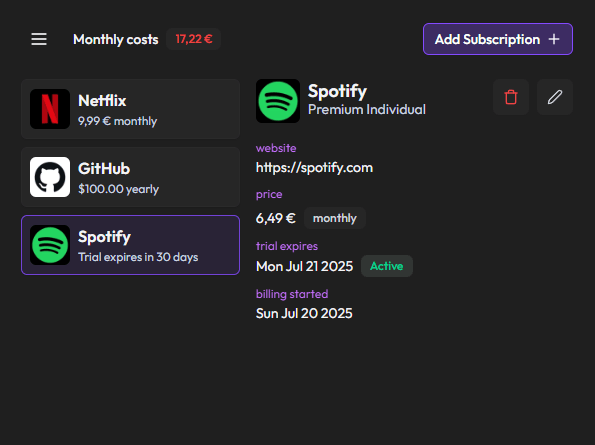
Task: Click the Premium Individual plan text
Action: 367,110
